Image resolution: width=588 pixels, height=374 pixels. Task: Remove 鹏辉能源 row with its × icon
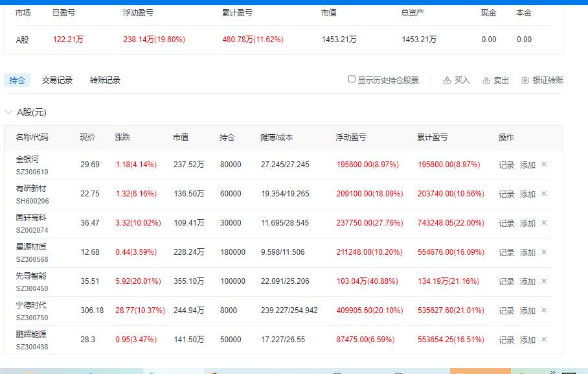pos(544,340)
